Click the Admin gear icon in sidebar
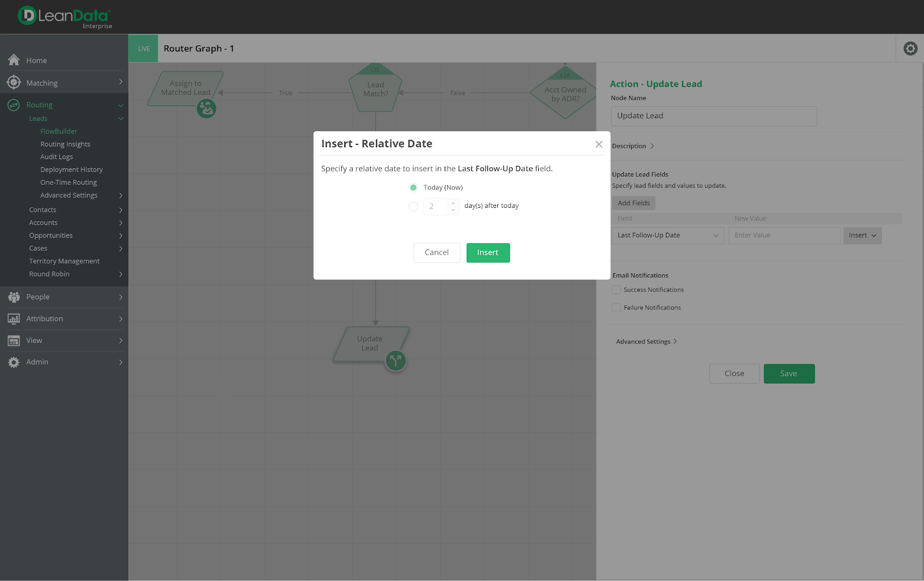924x581 pixels. [14, 362]
